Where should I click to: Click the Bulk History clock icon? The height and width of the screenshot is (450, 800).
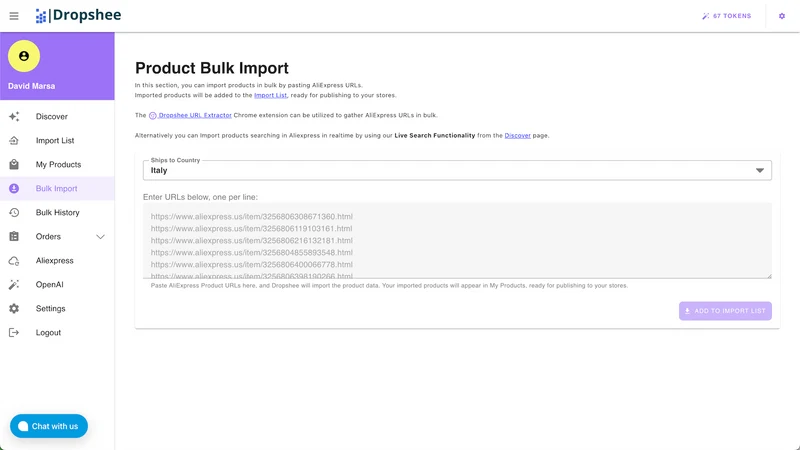pyautogui.click(x=14, y=212)
